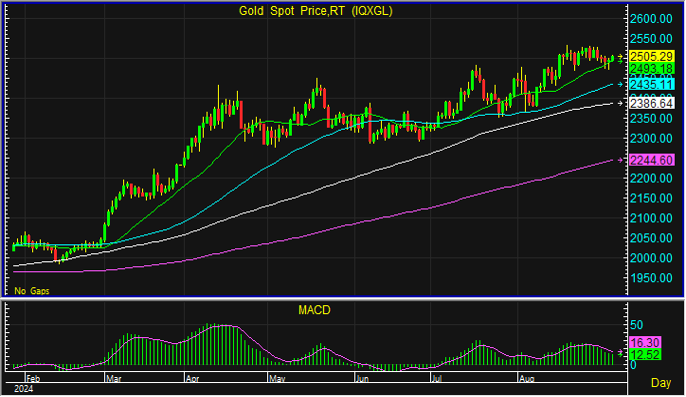The height and width of the screenshot is (397, 686).
Task: Click the yellow 2505.29 current price label
Action: (651, 57)
